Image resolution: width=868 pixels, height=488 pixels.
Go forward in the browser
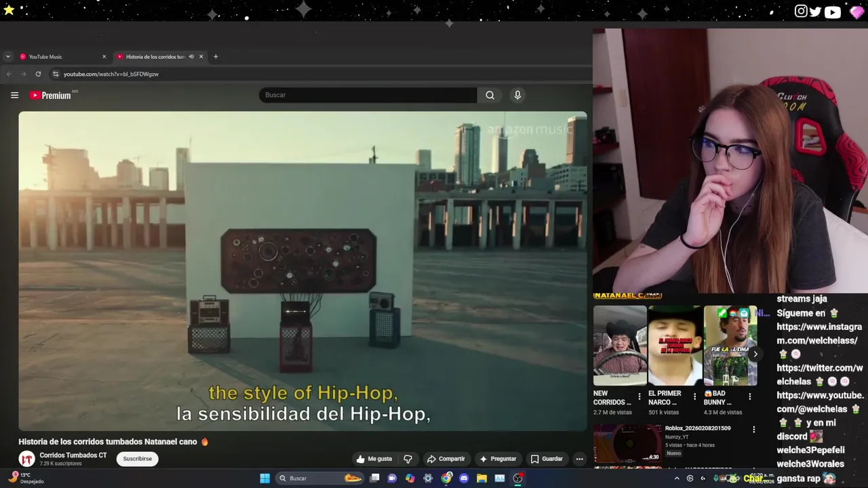click(x=23, y=74)
